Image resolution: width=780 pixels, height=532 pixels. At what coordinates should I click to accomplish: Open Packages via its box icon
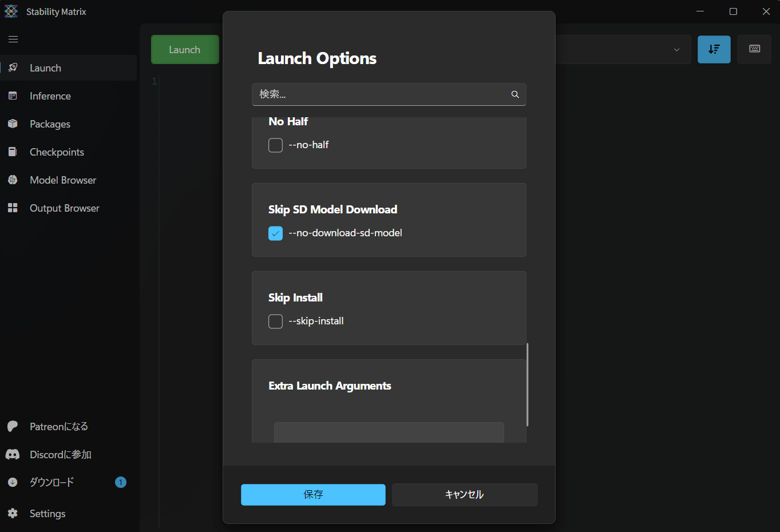13,124
